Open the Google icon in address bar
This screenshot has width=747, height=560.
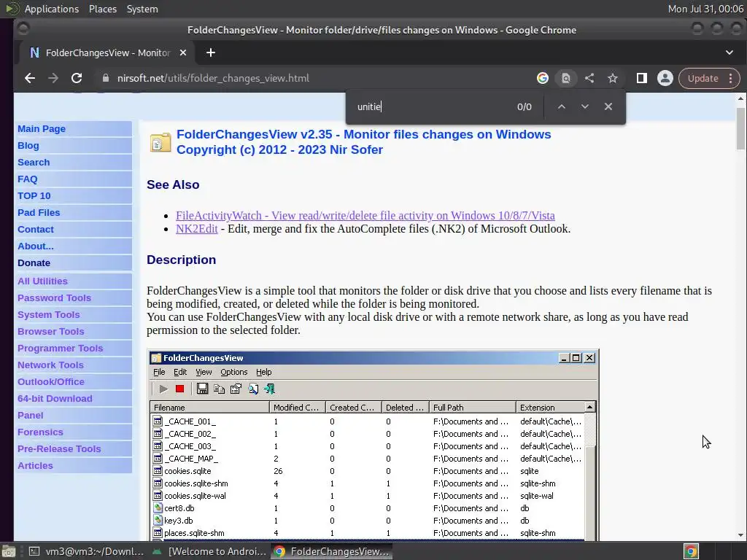(x=543, y=78)
